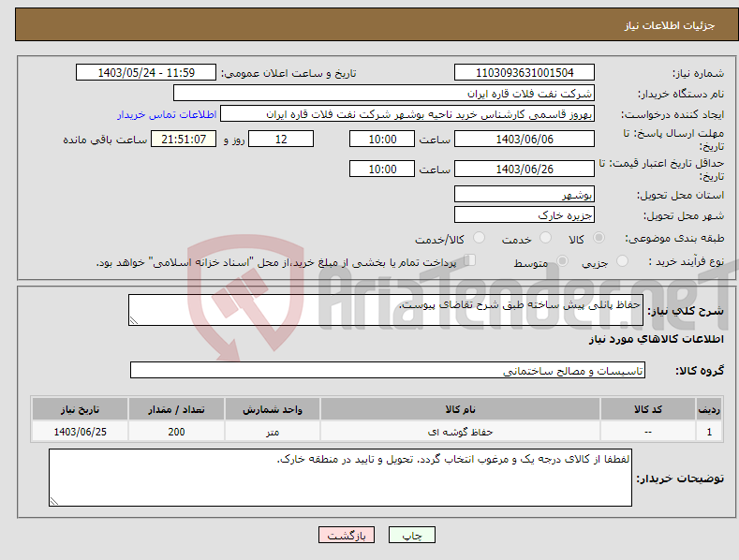Image resolution: width=739 pixels, height=560 pixels.
Task: Select the خدمت radio button
Action: click(x=545, y=238)
